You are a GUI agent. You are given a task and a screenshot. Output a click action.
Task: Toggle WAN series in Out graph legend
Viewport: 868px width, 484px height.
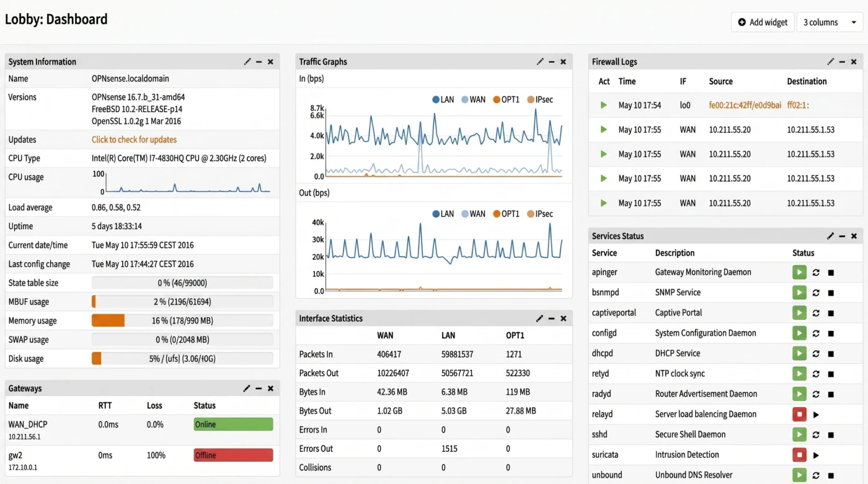pyautogui.click(x=474, y=214)
